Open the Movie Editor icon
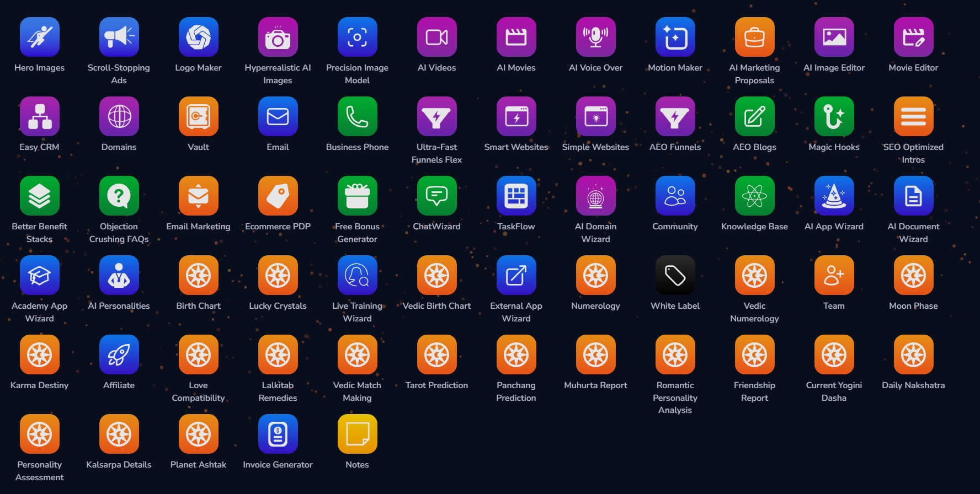Viewport: 980px width, 494px height. click(x=914, y=37)
